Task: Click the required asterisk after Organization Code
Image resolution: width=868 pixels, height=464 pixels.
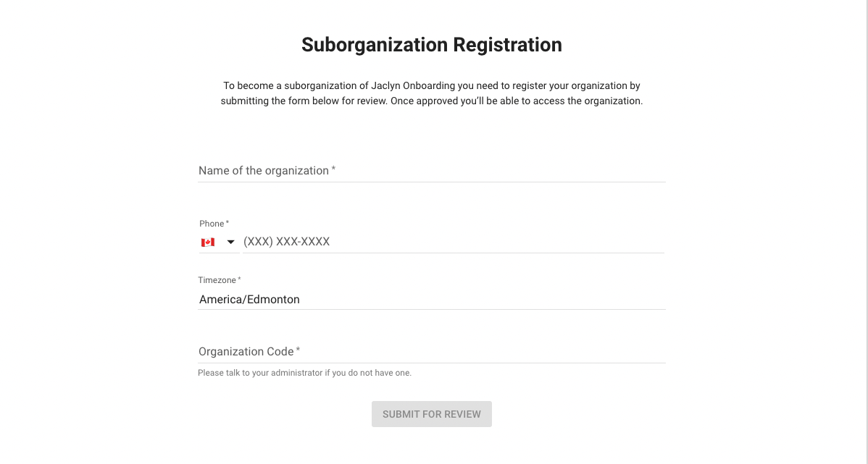Action: point(298,350)
